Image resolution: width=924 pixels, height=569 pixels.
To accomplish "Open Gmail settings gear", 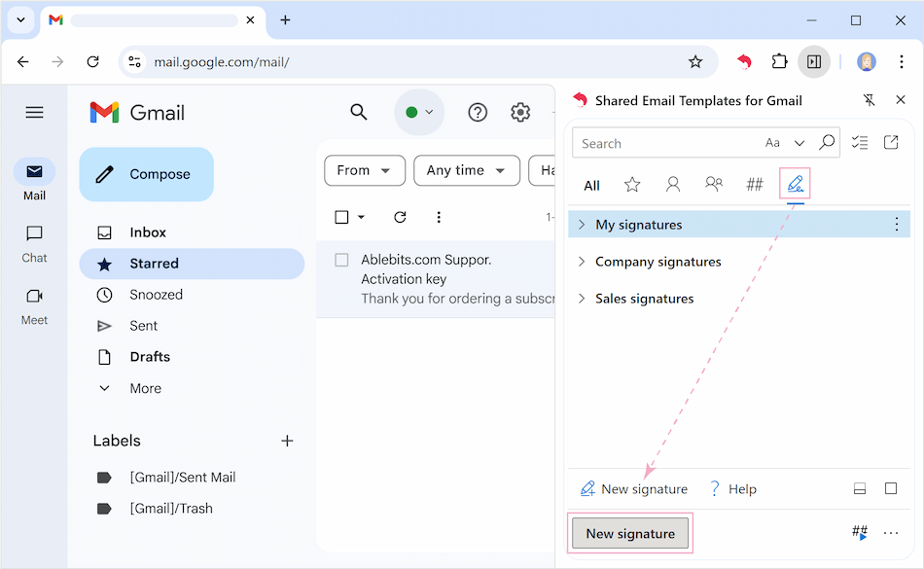I will click(x=520, y=112).
